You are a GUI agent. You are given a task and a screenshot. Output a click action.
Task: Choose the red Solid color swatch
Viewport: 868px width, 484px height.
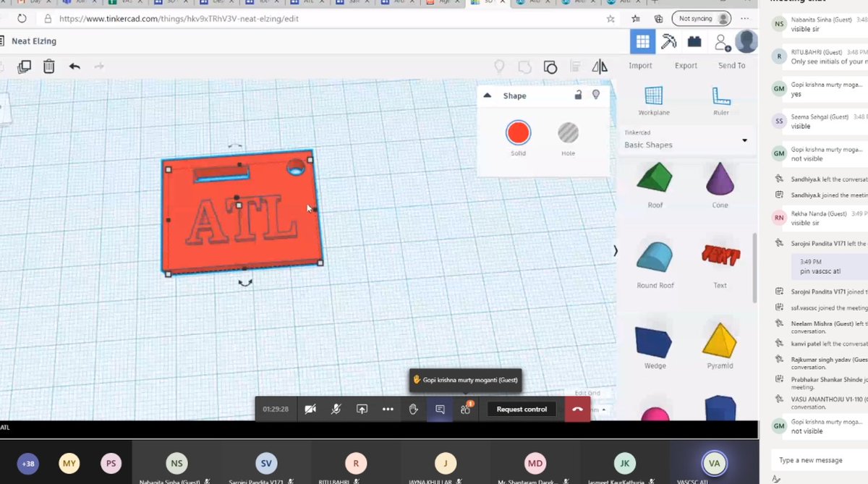tap(518, 133)
